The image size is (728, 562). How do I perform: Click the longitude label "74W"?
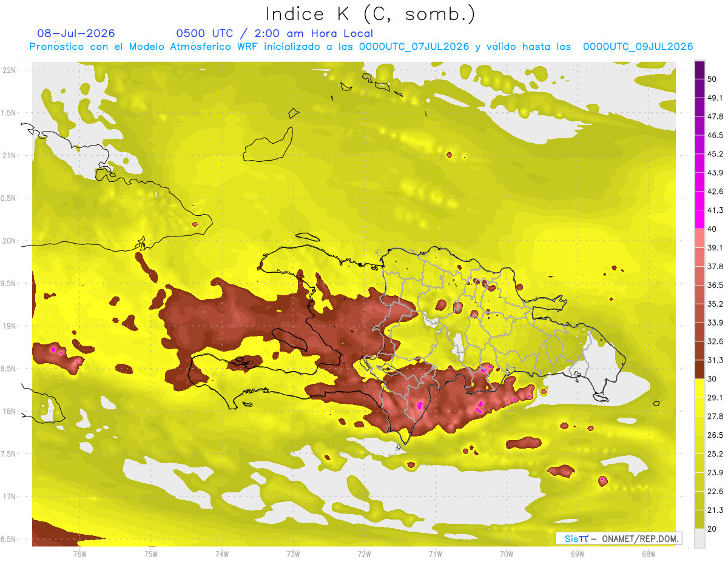coord(222,554)
